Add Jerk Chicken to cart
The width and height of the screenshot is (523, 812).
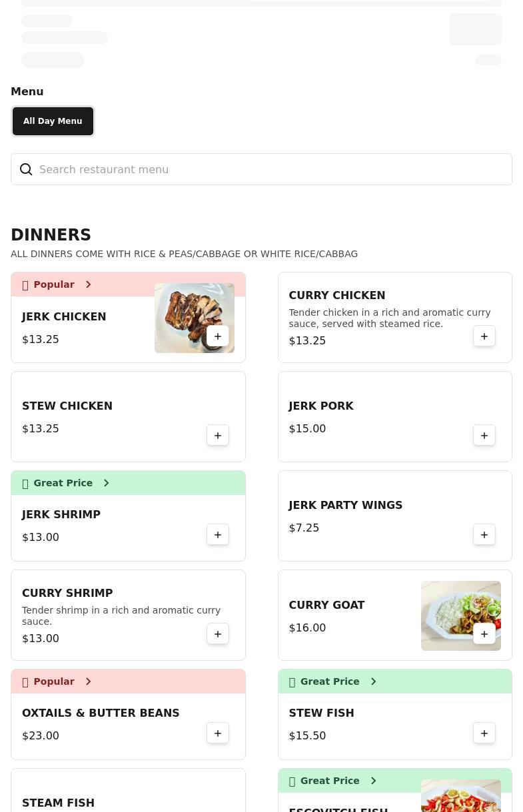click(218, 336)
